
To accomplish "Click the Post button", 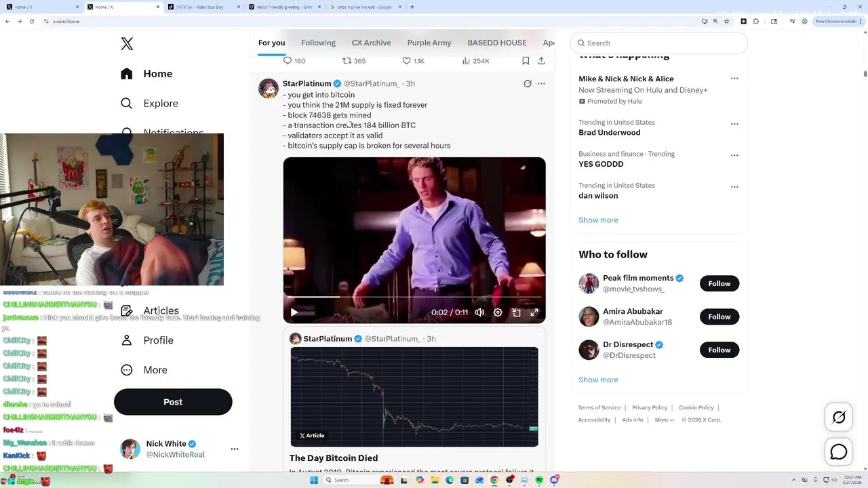I will 173,402.
